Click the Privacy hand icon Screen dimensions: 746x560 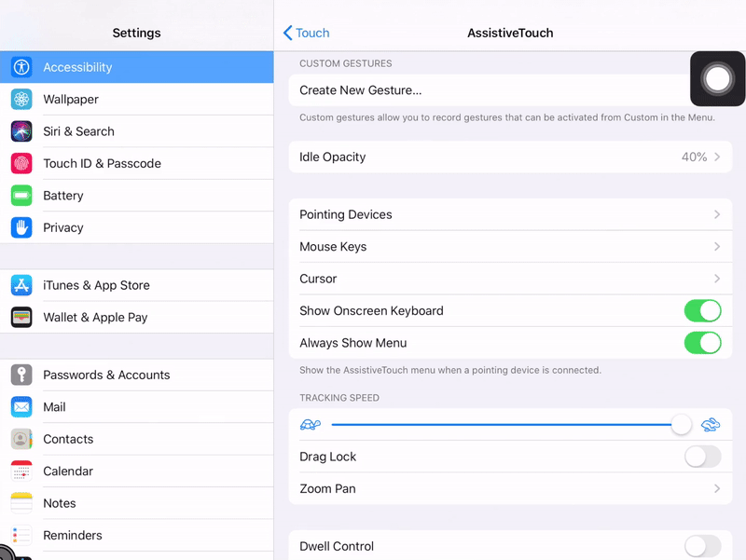(x=21, y=227)
